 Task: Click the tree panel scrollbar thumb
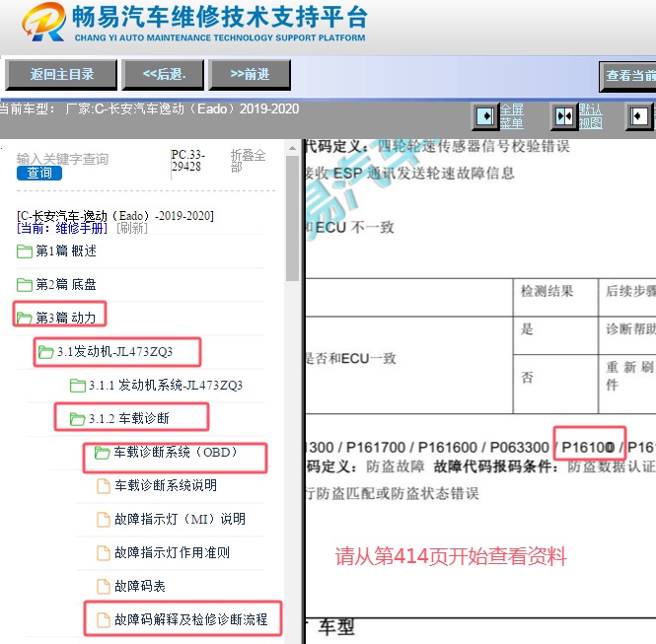292,218
